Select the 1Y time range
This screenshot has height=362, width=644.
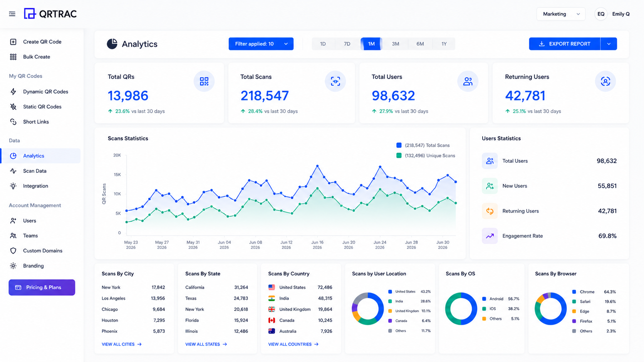[444, 44]
